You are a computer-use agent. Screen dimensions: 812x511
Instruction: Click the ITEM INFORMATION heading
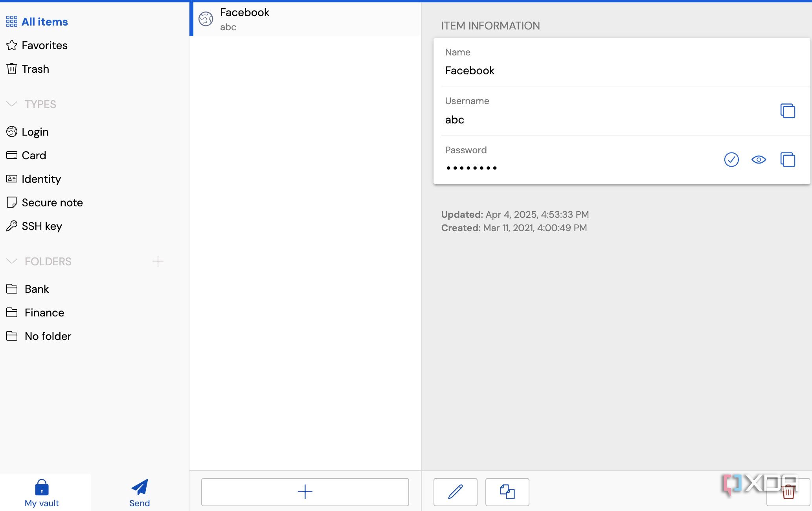pyautogui.click(x=490, y=26)
